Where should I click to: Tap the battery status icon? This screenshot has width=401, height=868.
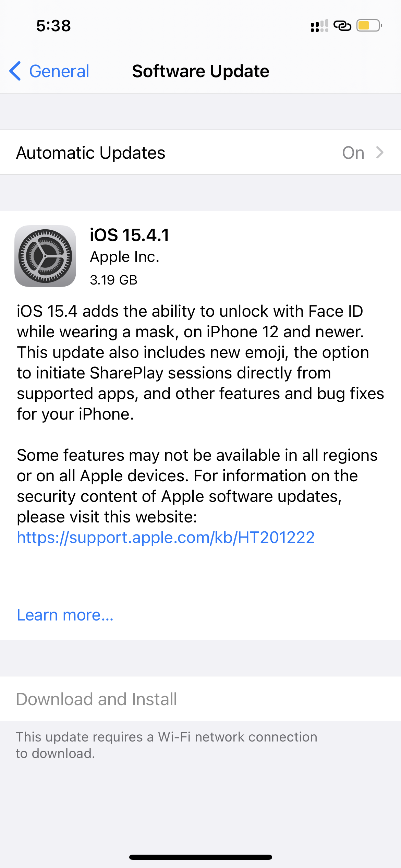click(x=369, y=26)
